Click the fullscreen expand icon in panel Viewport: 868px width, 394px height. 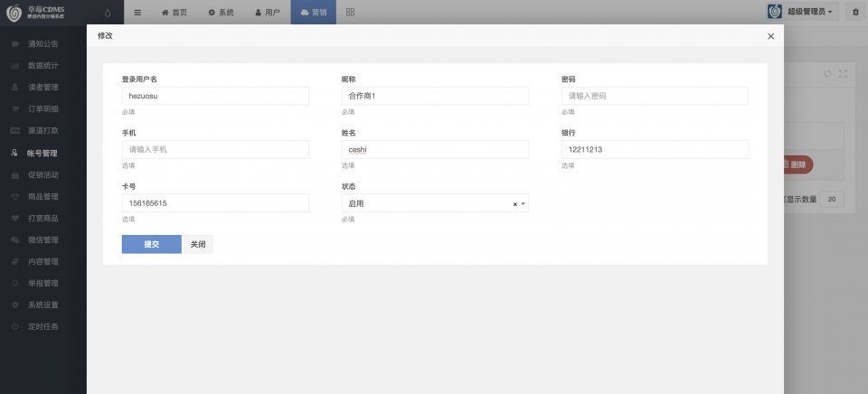(844, 74)
